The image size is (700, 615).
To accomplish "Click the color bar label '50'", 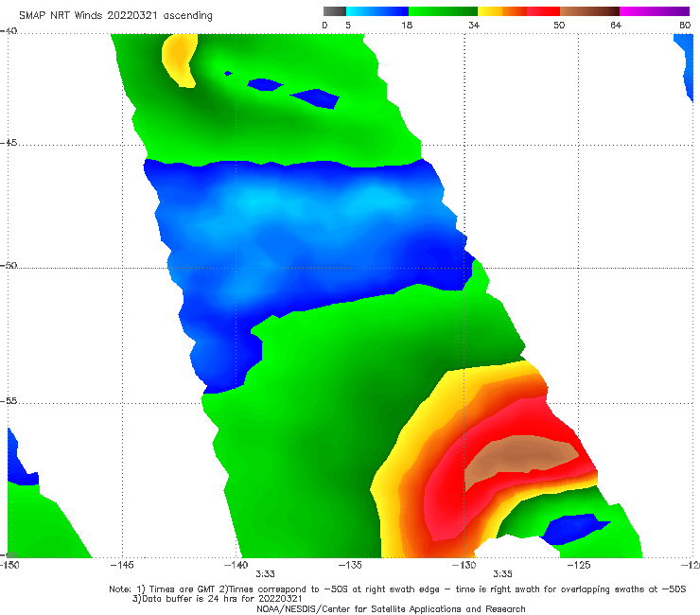I will pos(559,26).
